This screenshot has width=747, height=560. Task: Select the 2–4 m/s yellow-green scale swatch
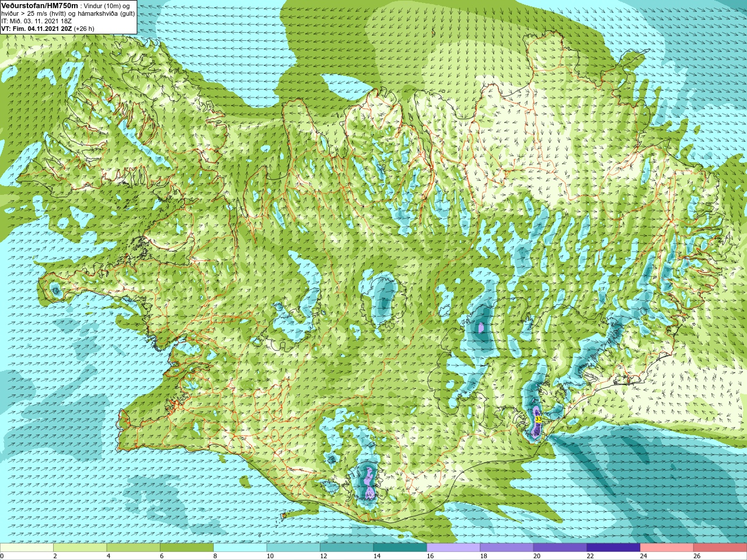[80, 548]
